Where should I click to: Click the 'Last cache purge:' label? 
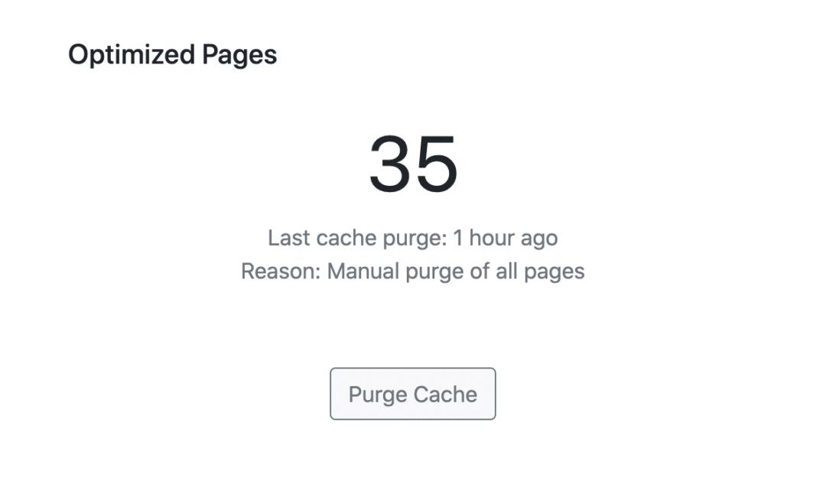pos(357,238)
